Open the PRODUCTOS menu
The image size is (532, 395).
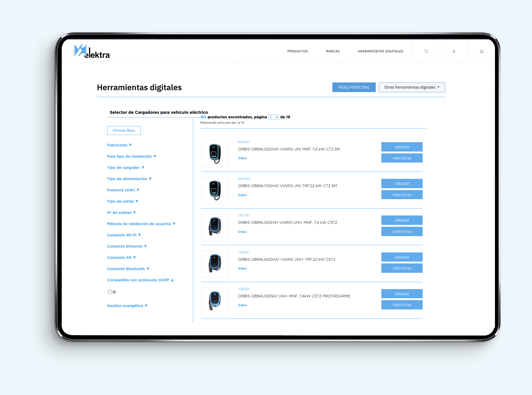pos(297,51)
